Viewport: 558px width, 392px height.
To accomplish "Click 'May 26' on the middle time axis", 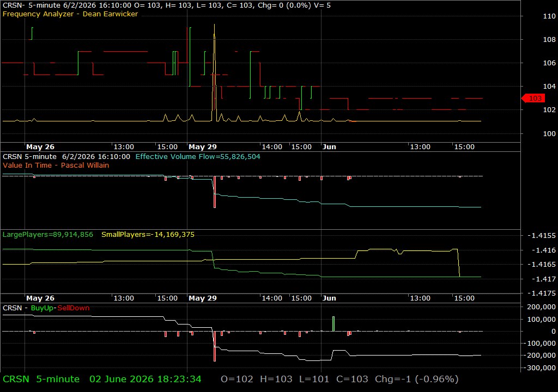I will (40, 298).
